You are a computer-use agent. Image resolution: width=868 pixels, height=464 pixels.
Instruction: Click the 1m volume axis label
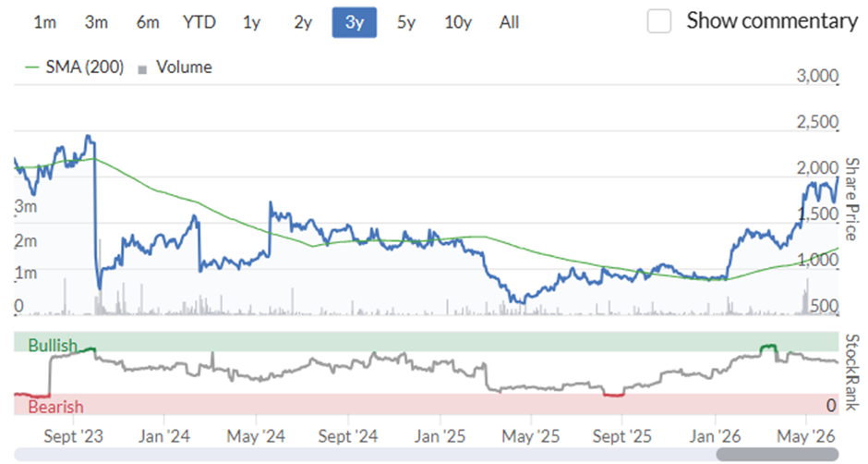click(26, 274)
